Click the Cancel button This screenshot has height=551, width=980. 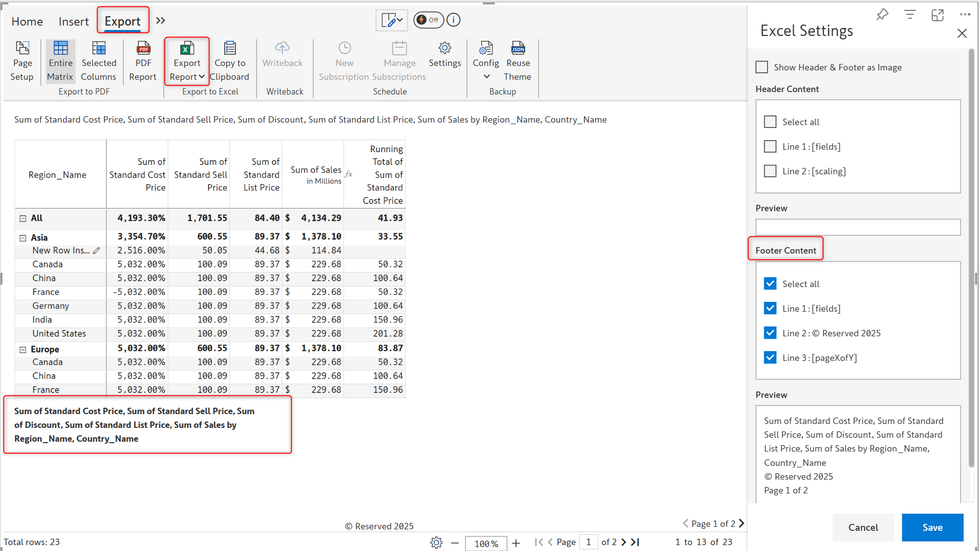click(x=863, y=527)
